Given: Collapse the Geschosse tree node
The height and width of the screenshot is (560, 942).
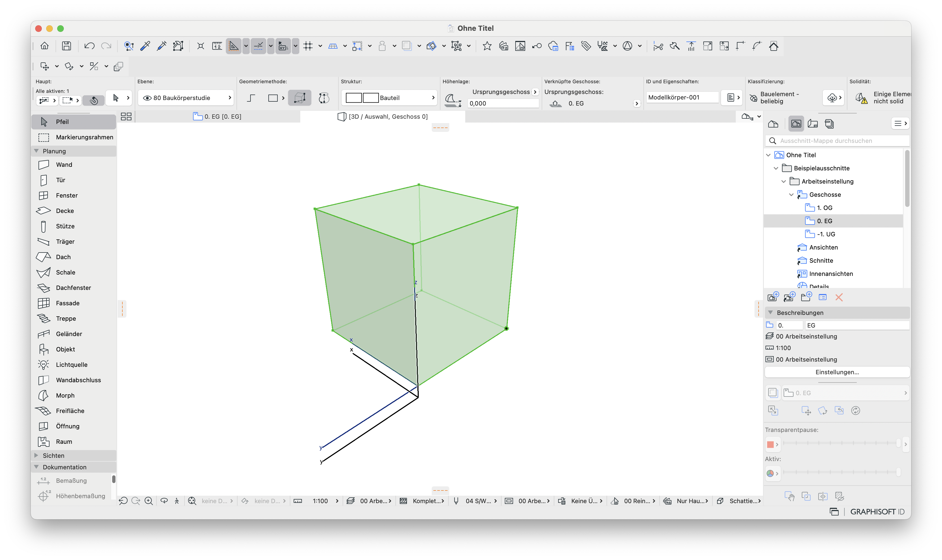Looking at the screenshot, I should point(791,195).
